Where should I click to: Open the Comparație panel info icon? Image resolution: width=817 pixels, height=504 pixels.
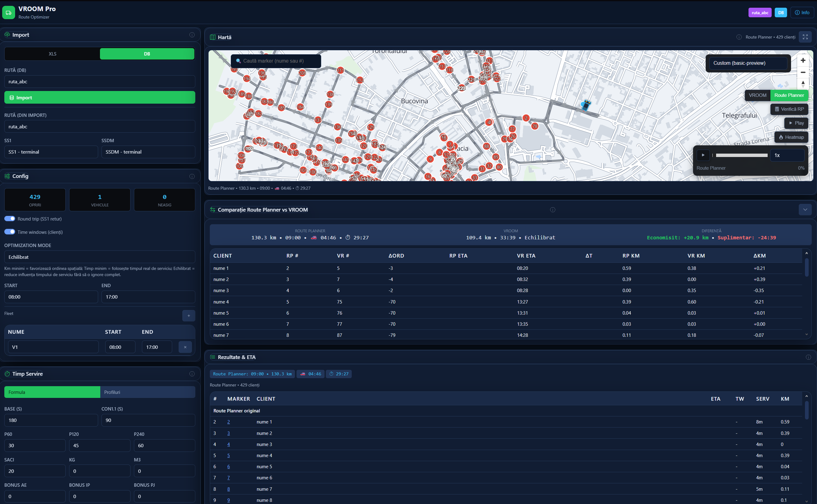click(553, 210)
